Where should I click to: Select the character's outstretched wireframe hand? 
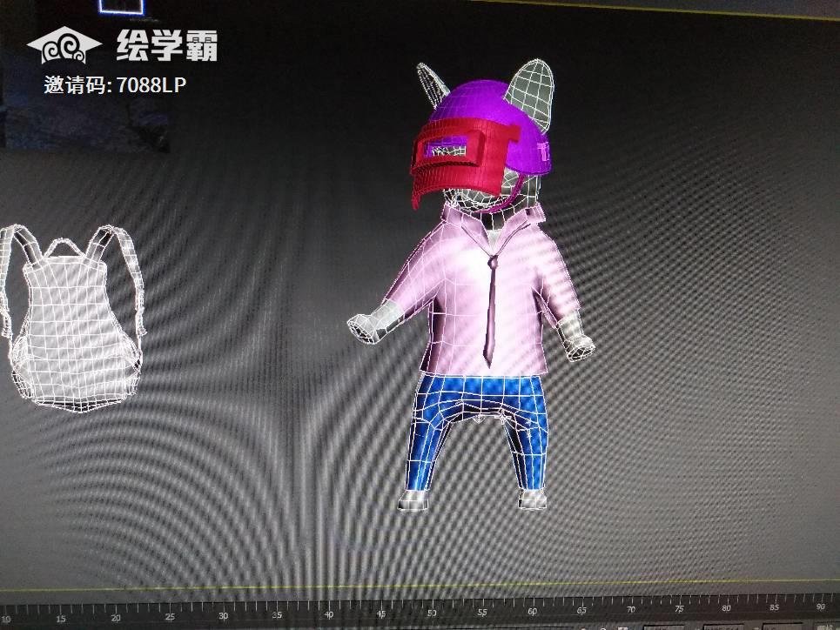pyautogui.click(x=375, y=321)
